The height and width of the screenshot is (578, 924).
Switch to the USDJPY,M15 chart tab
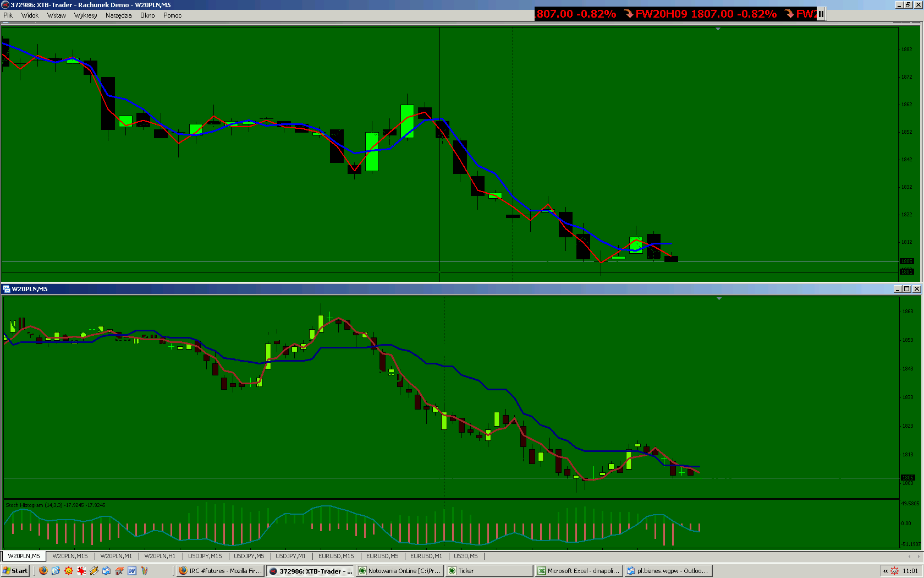[x=205, y=556]
